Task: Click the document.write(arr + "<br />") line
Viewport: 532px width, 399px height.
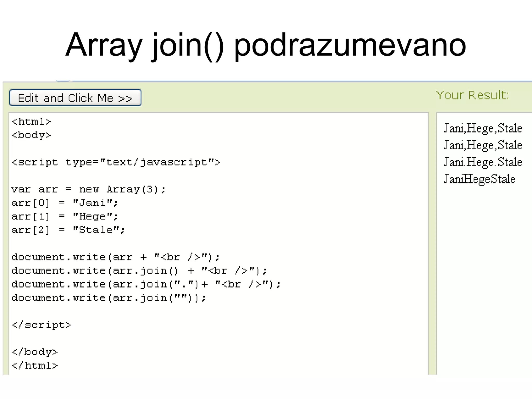Action: click(x=116, y=257)
